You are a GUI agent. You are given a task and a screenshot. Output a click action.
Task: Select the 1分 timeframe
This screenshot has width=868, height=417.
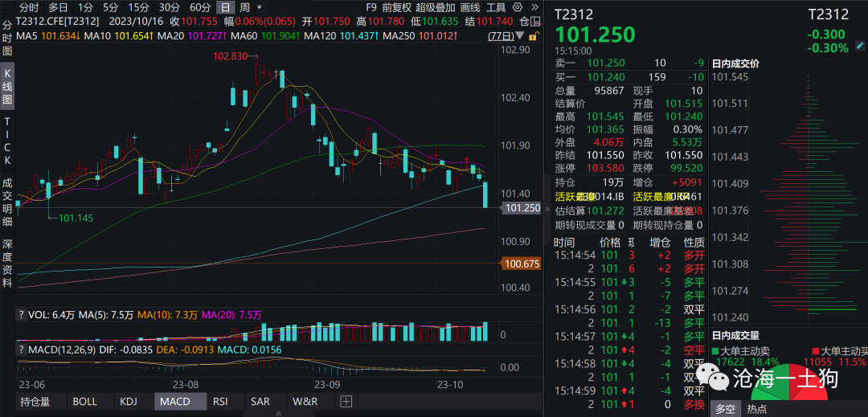85,8
